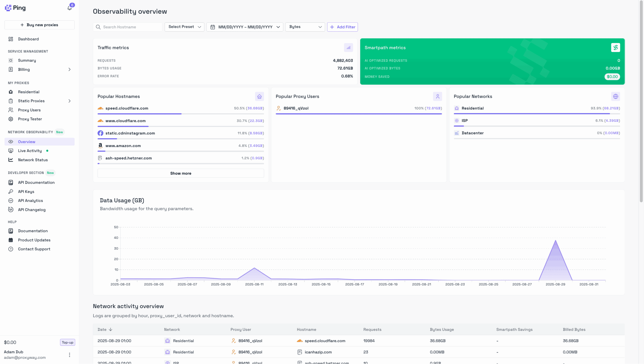Open the notifications bell icon

[69, 8]
